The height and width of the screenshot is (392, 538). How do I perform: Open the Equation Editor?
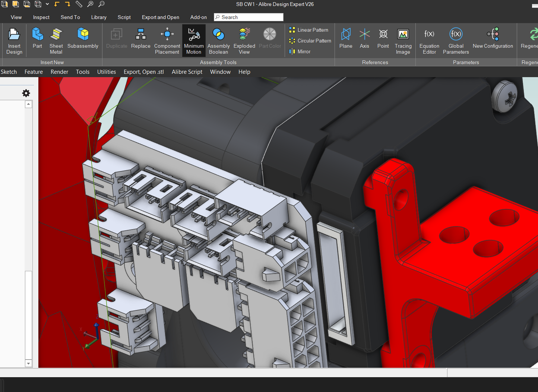[429, 41]
